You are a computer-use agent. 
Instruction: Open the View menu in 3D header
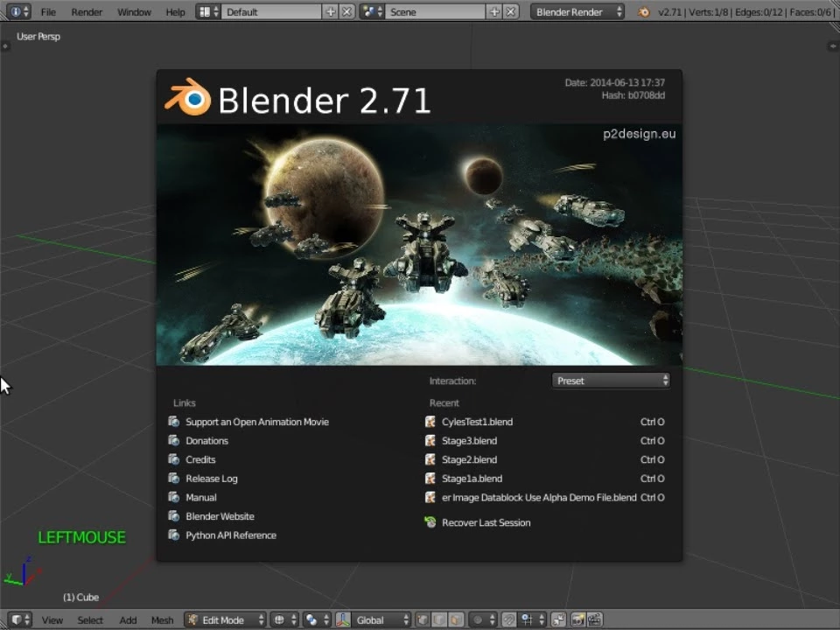[52, 619]
